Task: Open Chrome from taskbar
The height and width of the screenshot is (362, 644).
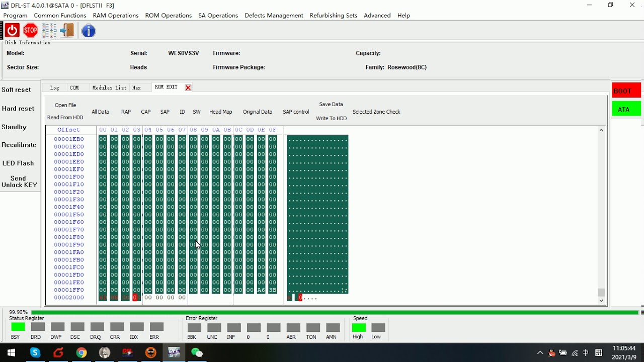Action: coord(82,353)
